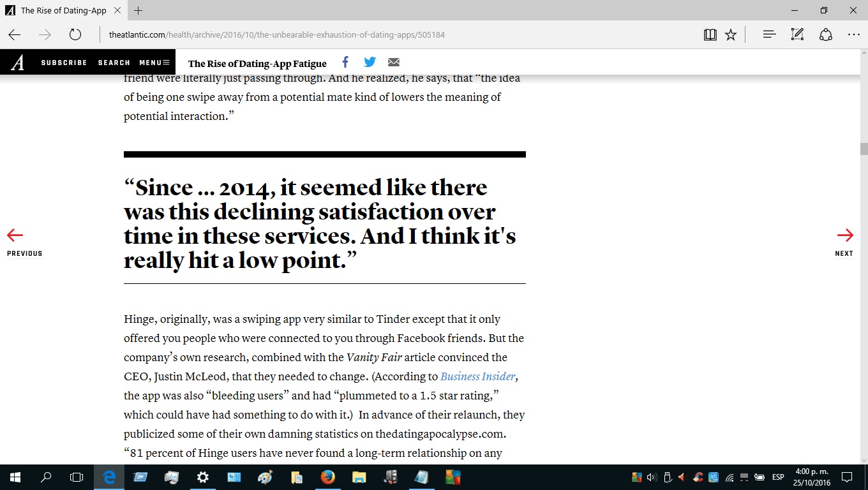Open the Edge Hub icon

coord(769,34)
